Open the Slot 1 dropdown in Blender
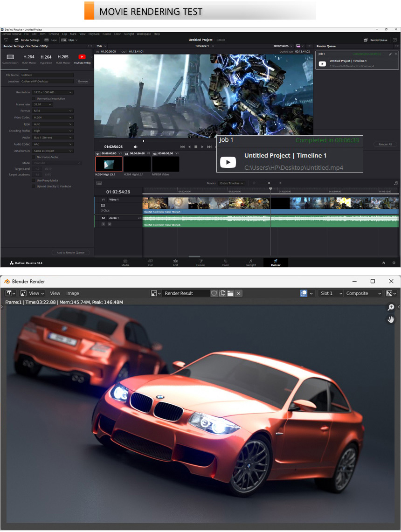401x532 pixels. [x=331, y=293]
